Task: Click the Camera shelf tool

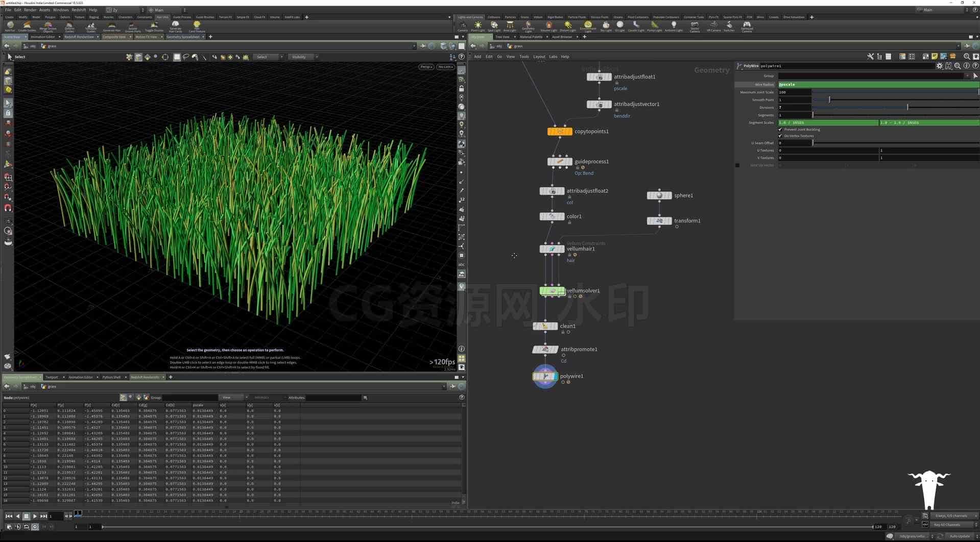Action: coord(462,27)
